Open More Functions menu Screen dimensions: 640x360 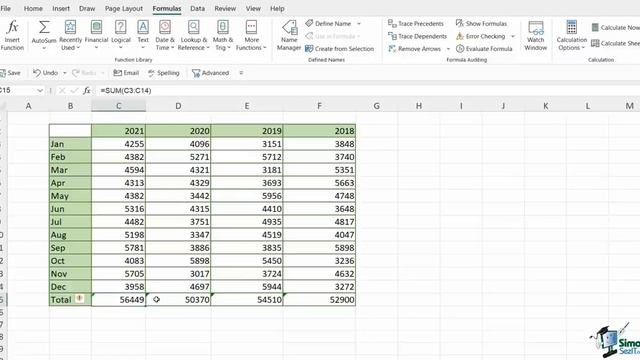coord(251,36)
